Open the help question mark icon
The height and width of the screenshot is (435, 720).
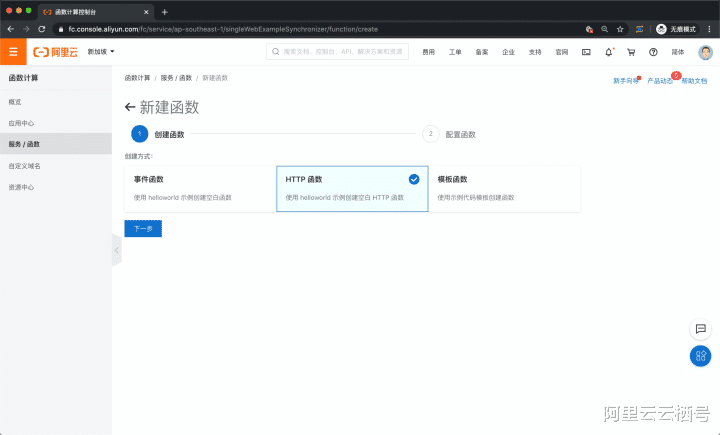(653, 52)
